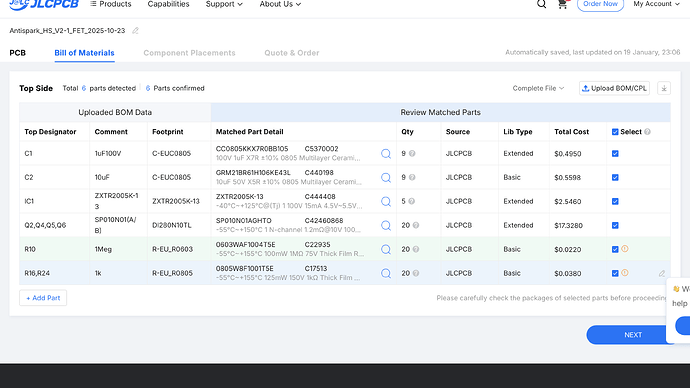Click the 0603WAF1004T5E matched part name
Screen dimensions: 690x388
click(x=246, y=245)
